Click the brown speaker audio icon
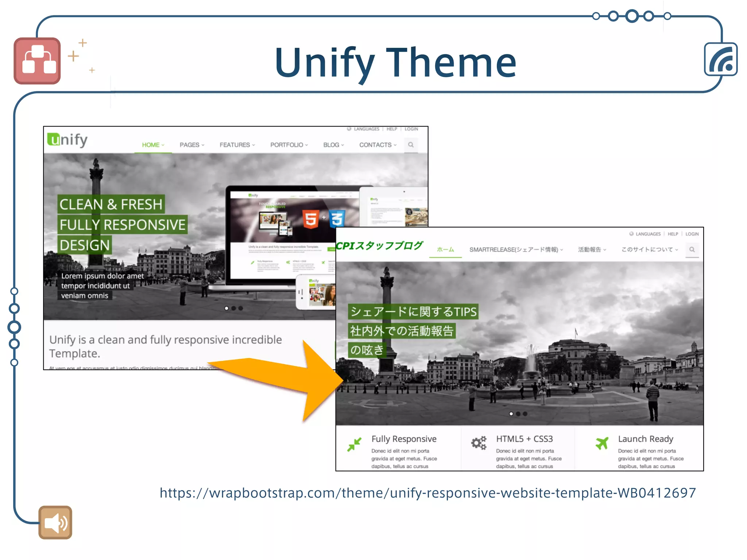This screenshot has height=560, width=747. pyautogui.click(x=55, y=522)
